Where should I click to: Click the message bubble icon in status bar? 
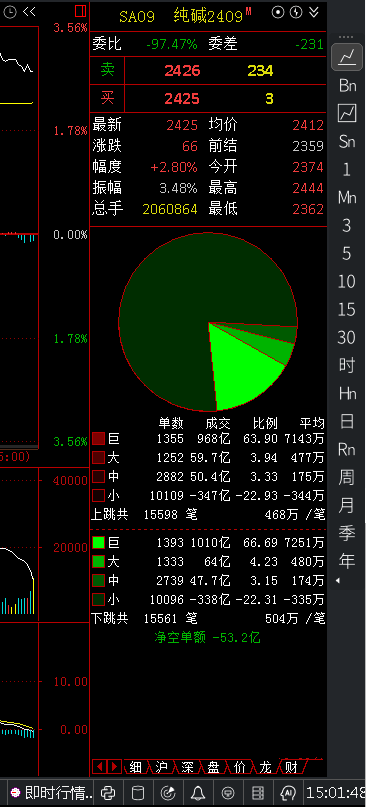pyautogui.click(x=228, y=793)
